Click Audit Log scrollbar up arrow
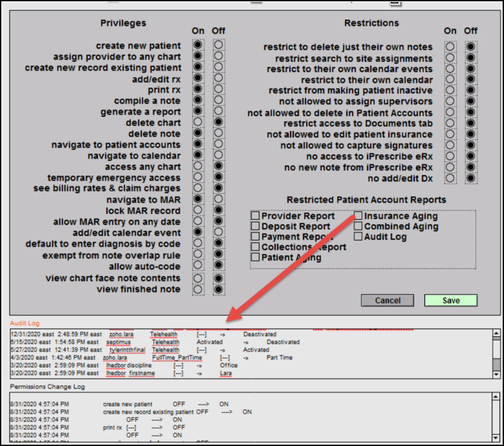The height and width of the screenshot is (446, 504). click(496, 335)
